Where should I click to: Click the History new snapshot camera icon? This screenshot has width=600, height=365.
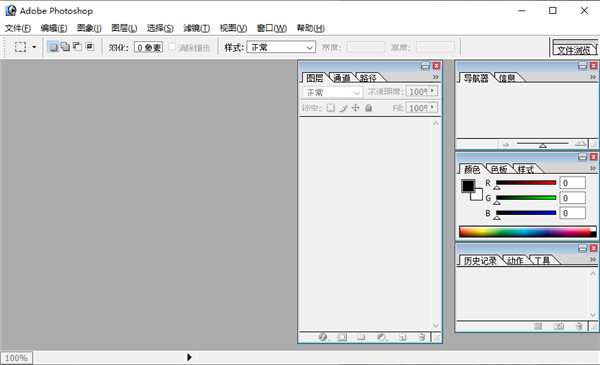tap(559, 326)
